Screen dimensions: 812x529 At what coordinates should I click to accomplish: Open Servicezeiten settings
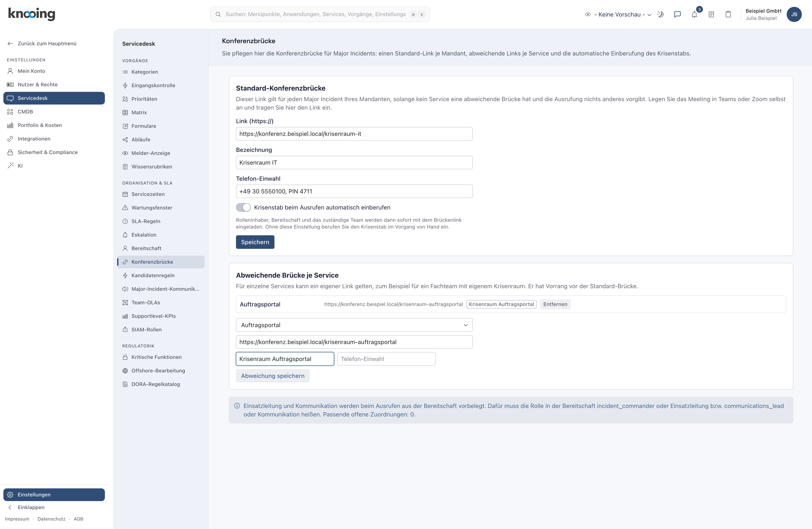[161, 194]
